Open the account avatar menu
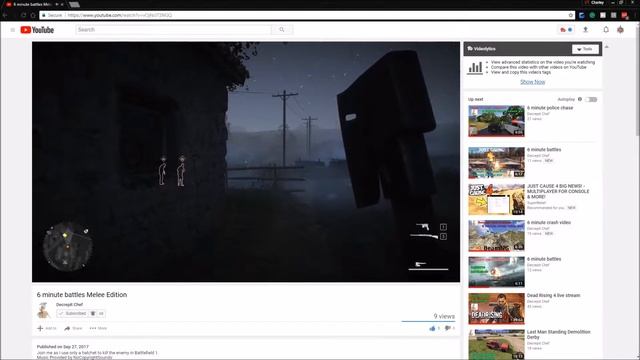The height and width of the screenshot is (360, 640). pos(620,29)
